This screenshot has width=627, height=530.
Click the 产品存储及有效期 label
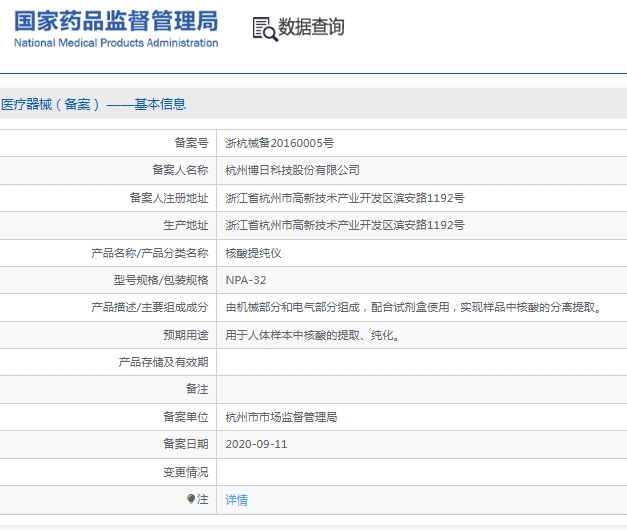pyautogui.click(x=164, y=362)
